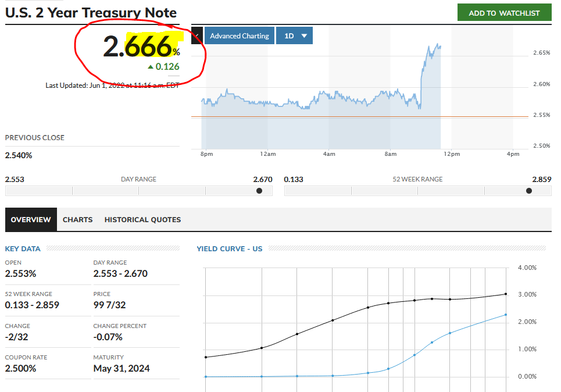Go to the HISTORICAL QUOTES tab
The width and height of the screenshot is (561, 392).
click(x=143, y=219)
